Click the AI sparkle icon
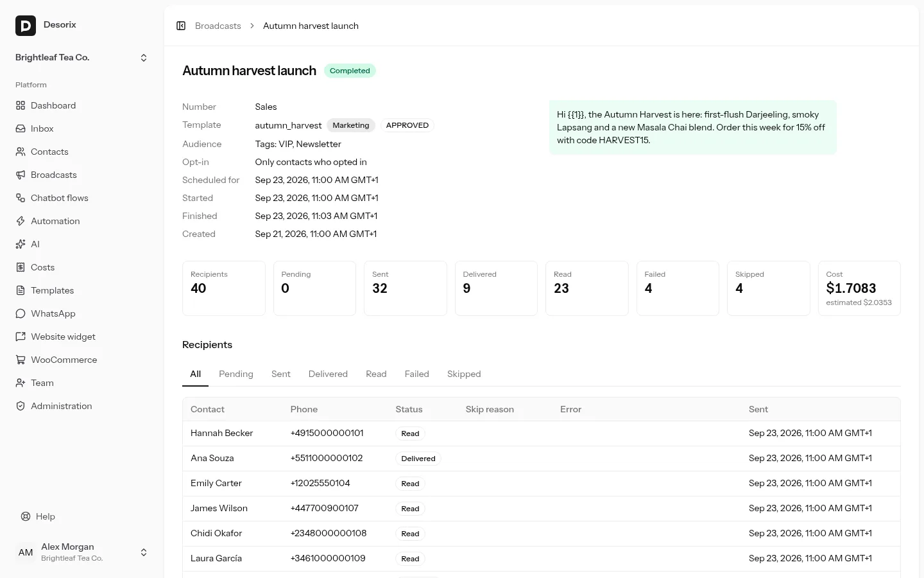 tap(21, 244)
